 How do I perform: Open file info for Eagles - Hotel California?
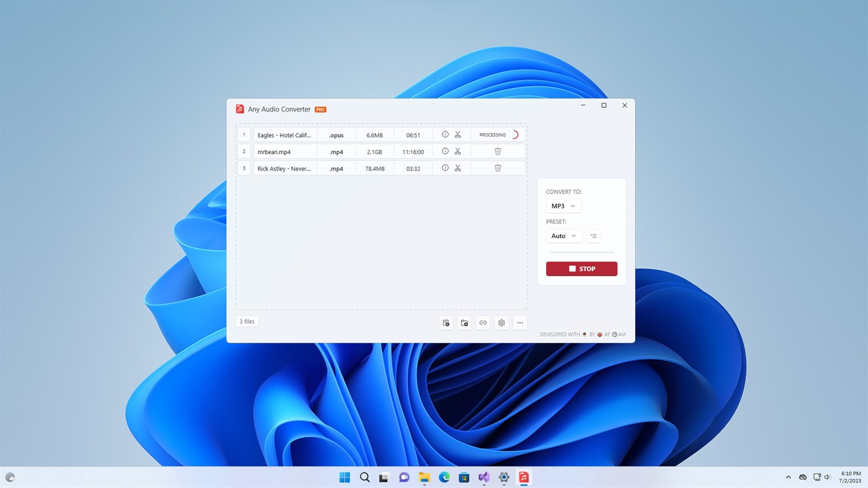point(445,134)
